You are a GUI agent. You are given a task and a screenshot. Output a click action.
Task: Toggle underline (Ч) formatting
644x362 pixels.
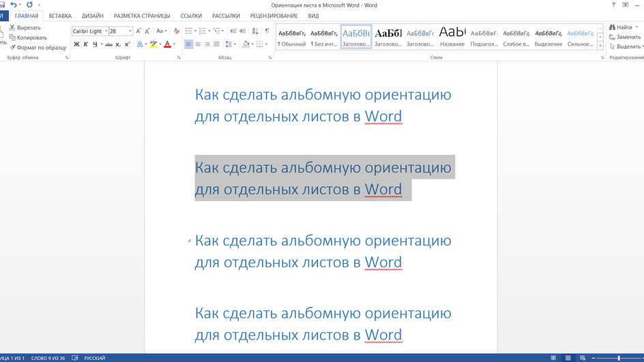[95, 44]
